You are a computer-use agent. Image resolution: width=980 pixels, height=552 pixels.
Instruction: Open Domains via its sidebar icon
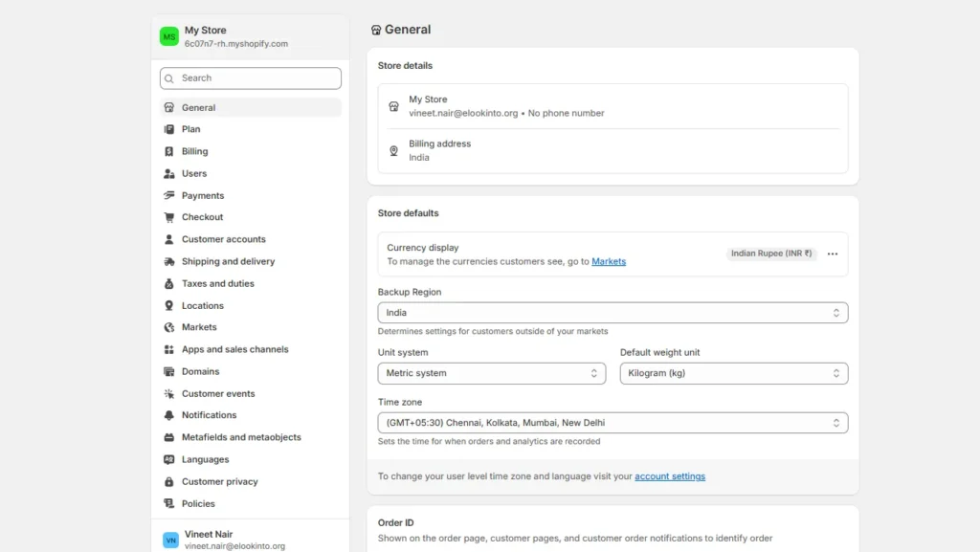coord(168,371)
